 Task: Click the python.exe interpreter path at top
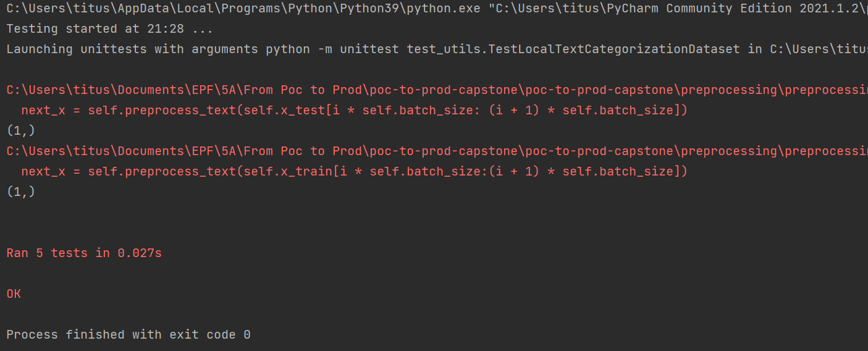[243, 9]
